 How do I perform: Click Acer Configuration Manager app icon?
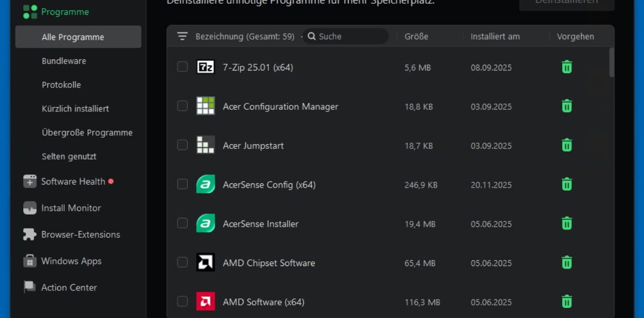pyautogui.click(x=205, y=106)
